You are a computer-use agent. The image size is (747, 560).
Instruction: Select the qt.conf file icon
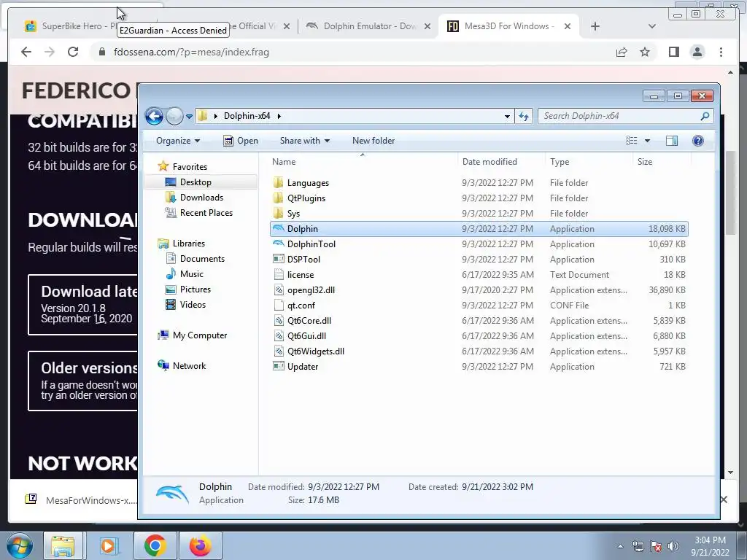point(278,306)
